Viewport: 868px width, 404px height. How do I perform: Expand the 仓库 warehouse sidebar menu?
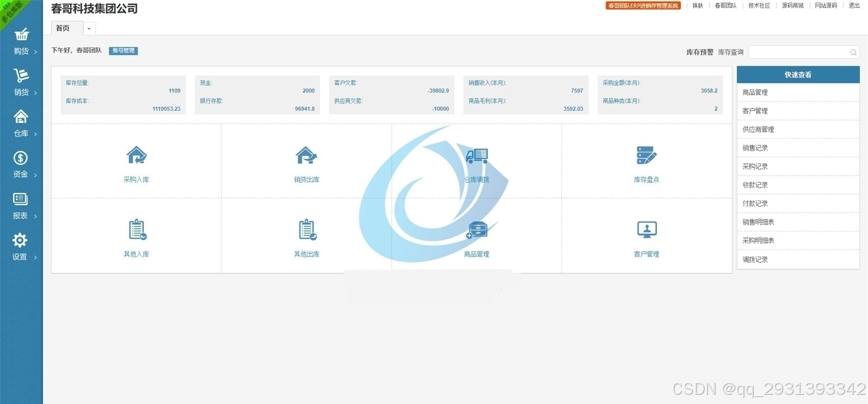pyautogui.click(x=21, y=124)
